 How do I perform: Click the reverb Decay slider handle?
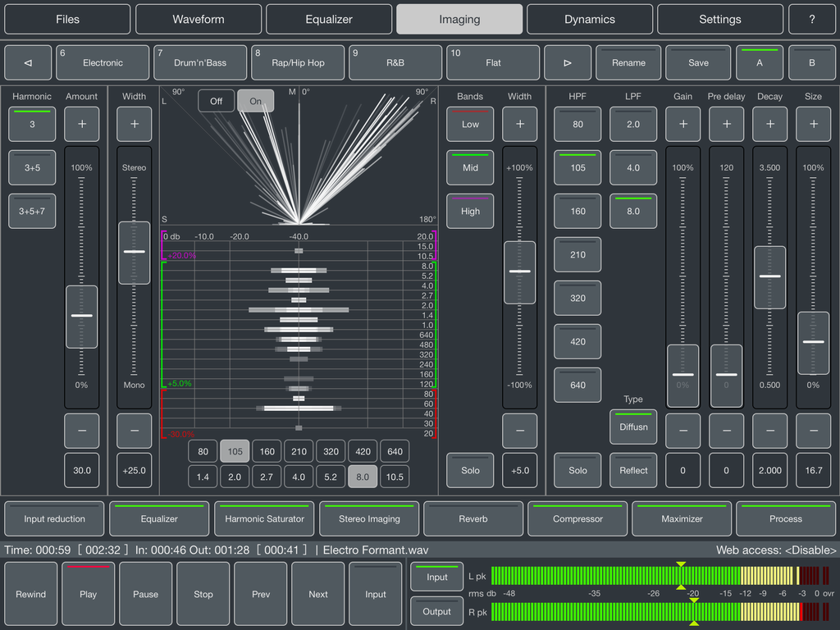tap(769, 277)
